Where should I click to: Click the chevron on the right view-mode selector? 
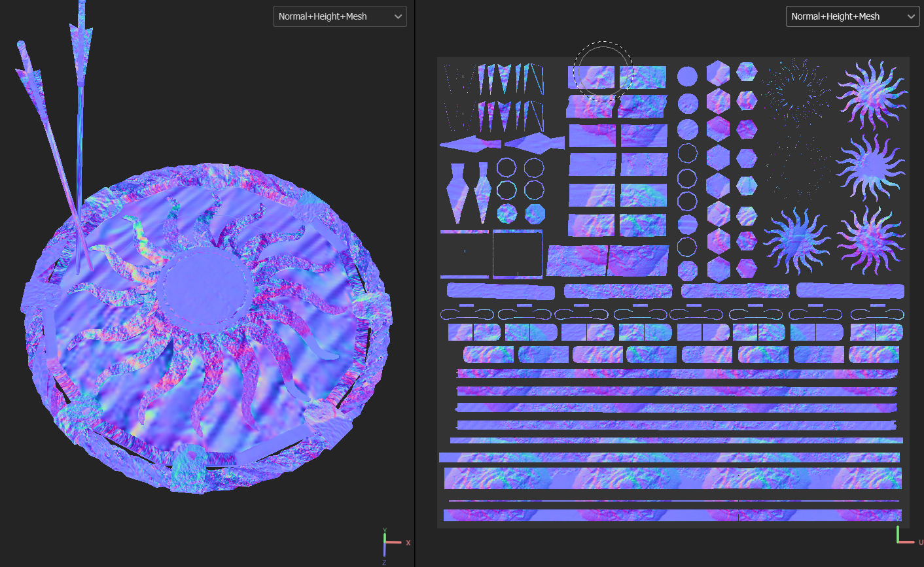tap(910, 16)
